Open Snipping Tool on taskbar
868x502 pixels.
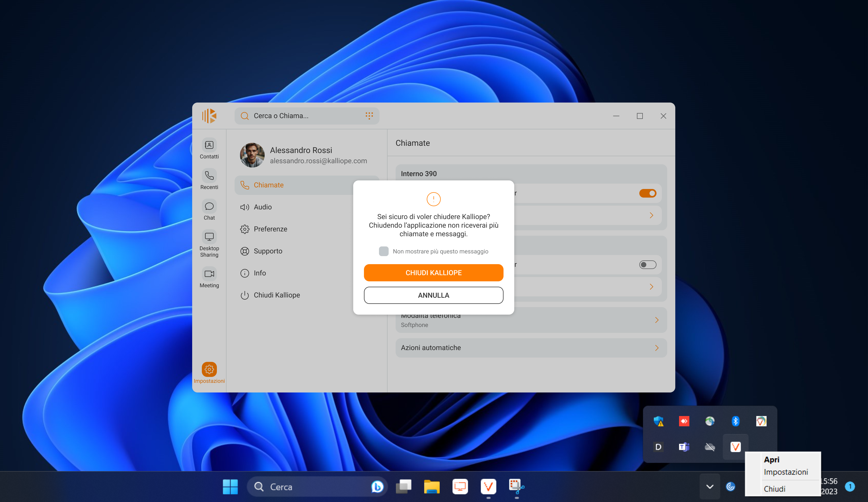pyautogui.click(x=516, y=487)
